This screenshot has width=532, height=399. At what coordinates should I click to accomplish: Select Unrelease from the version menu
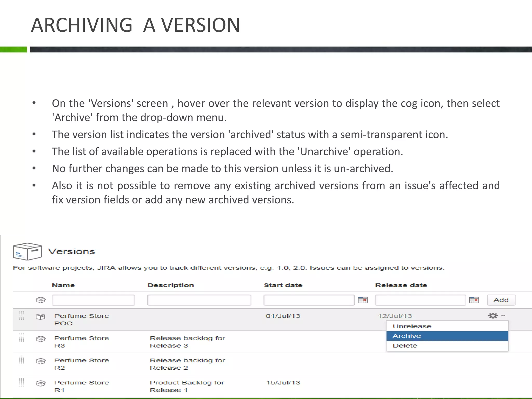pyautogui.click(x=447, y=326)
